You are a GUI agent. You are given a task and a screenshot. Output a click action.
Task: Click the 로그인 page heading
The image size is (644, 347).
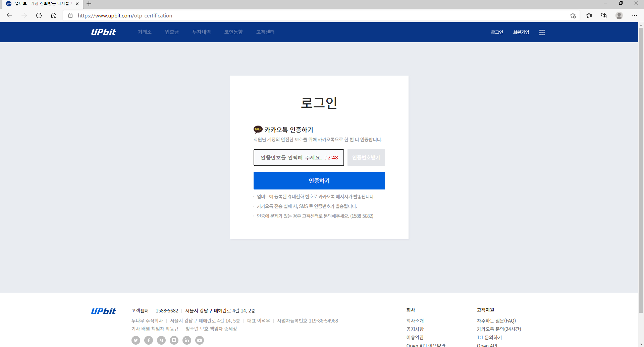(319, 103)
